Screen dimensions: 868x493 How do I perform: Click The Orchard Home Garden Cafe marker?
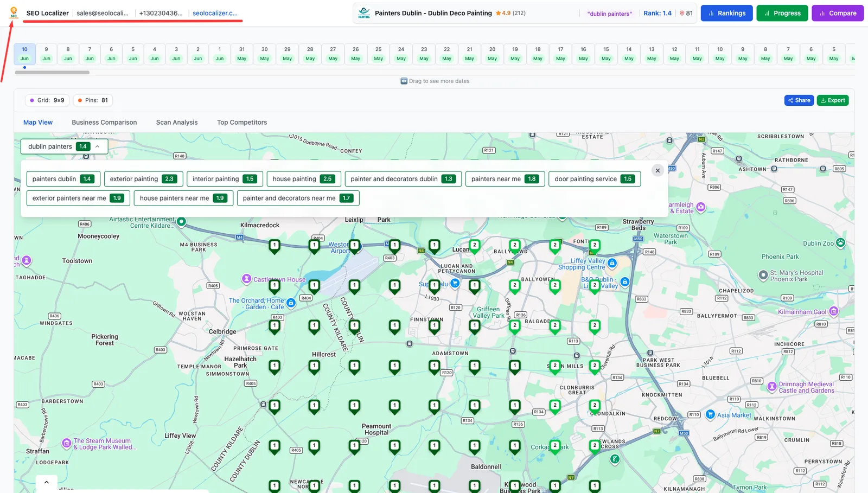point(291,303)
